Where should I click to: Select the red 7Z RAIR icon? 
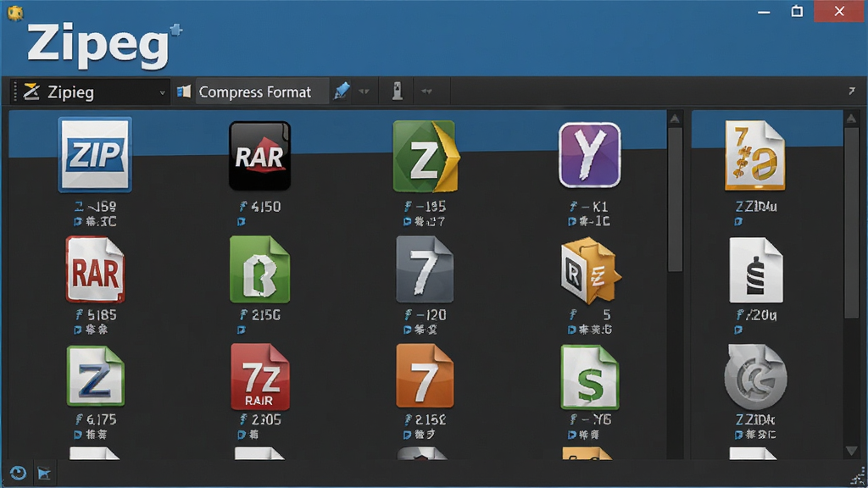click(x=259, y=377)
